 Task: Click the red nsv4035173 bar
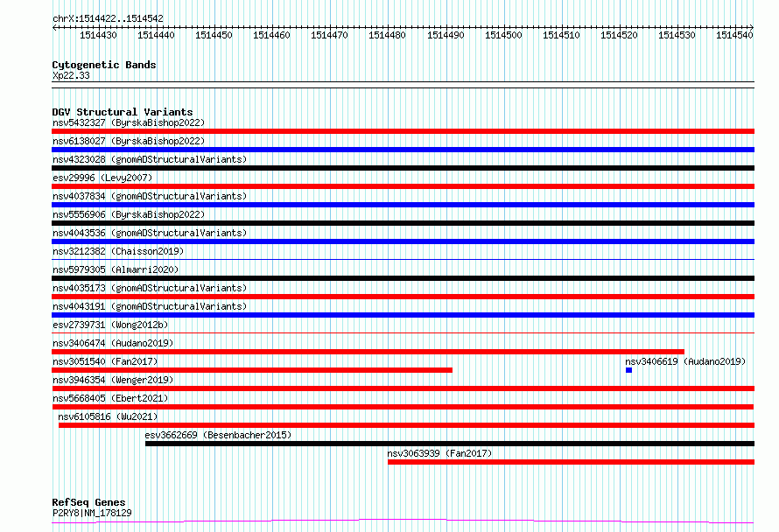[x=403, y=297]
